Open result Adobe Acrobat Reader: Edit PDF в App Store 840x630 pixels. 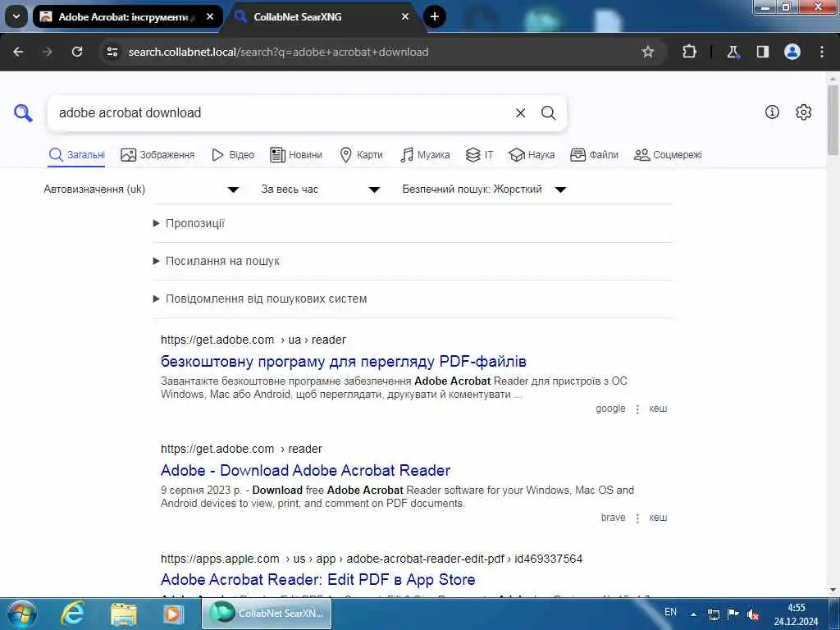coord(317,580)
